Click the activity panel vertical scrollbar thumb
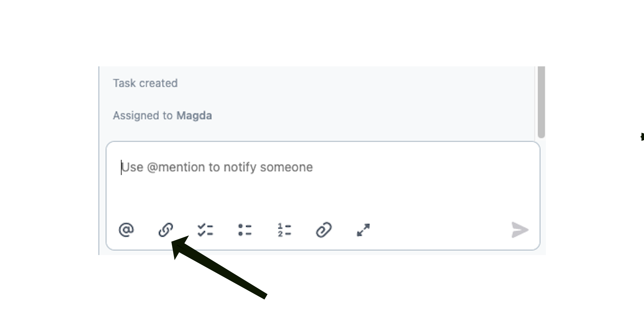 tap(541, 102)
